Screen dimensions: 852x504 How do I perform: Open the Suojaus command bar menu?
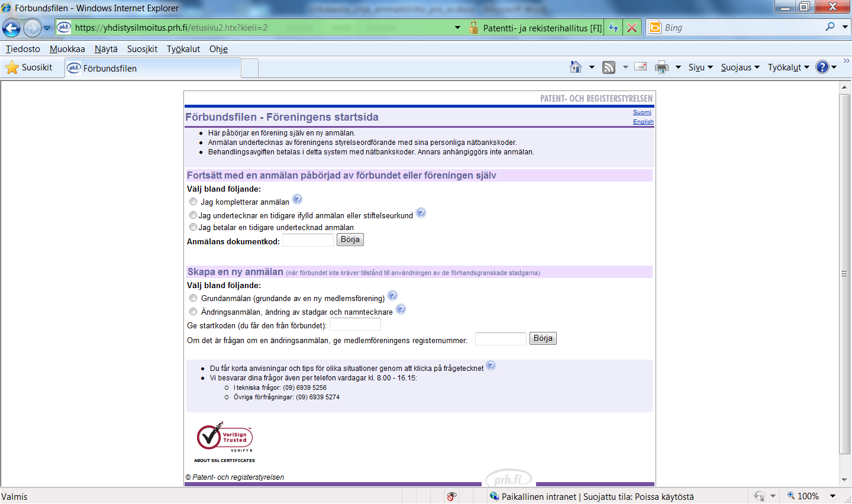point(740,67)
